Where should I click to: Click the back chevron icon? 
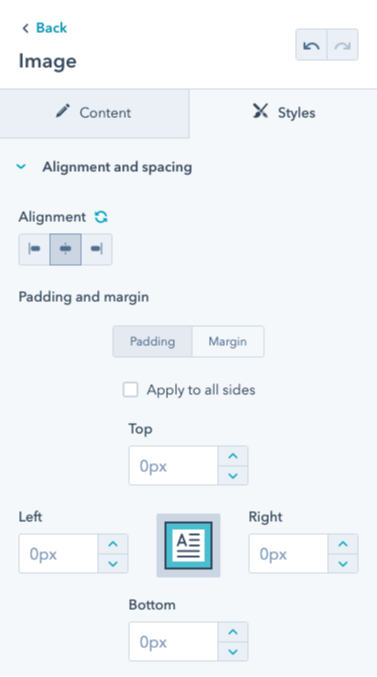(25, 28)
